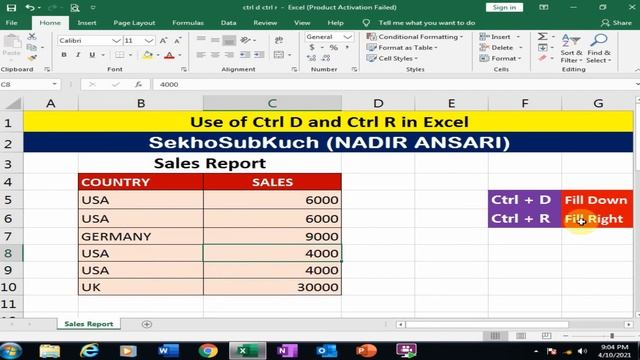
Task: Click the Borders icon
Action: click(x=119, y=55)
